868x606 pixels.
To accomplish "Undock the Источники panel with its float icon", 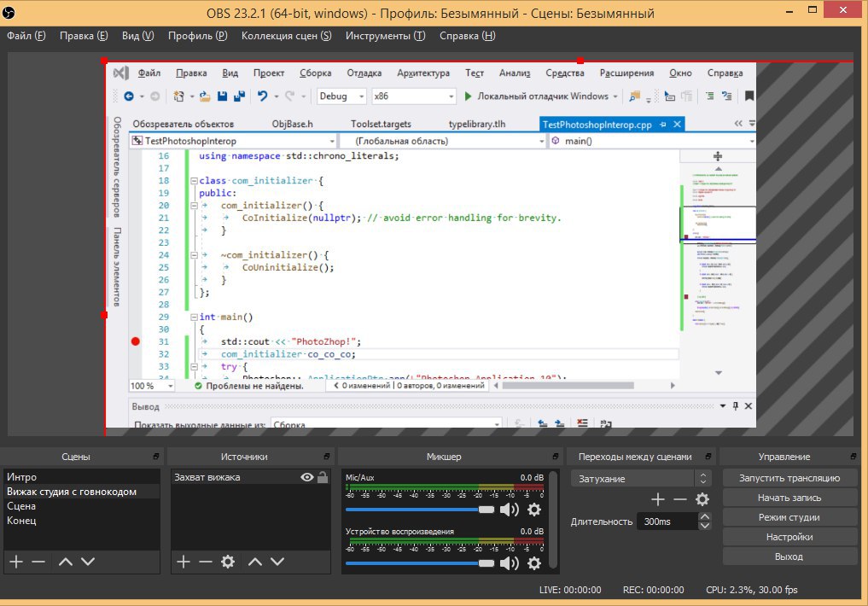I will click(x=327, y=457).
